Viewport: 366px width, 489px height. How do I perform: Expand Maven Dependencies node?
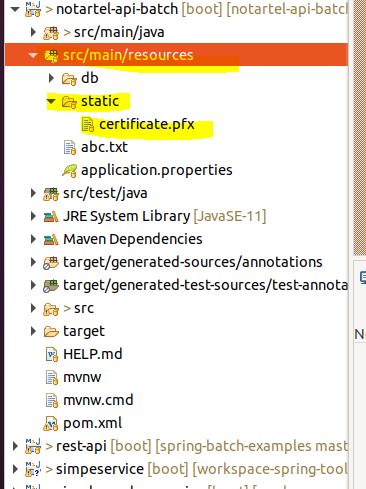coord(33,239)
